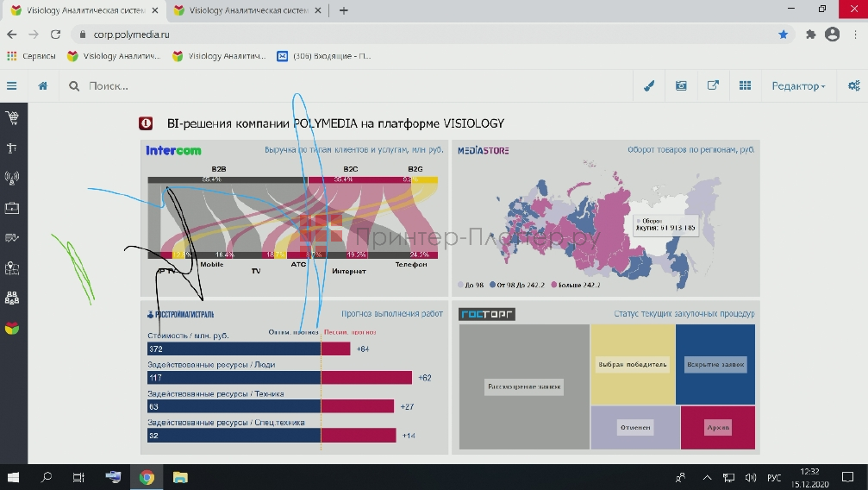Open the people group sidebar icon
The image size is (868, 490).
(x=12, y=298)
